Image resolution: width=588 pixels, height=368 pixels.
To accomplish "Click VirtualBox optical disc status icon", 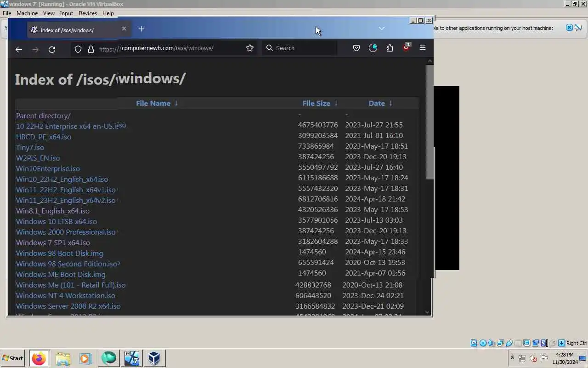I will (x=483, y=343).
